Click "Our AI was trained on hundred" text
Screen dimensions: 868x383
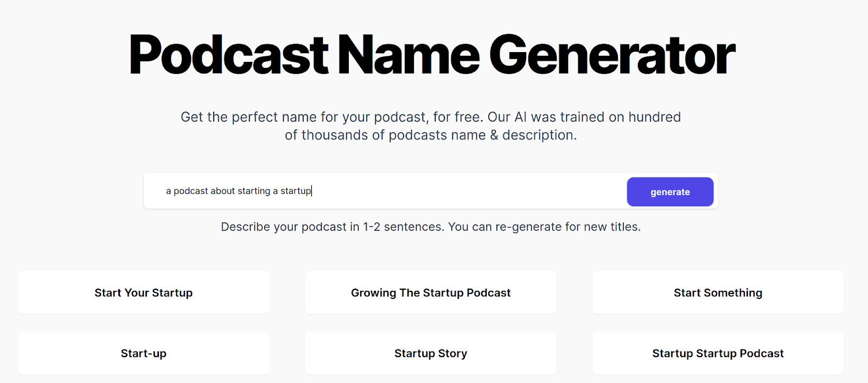click(584, 117)
